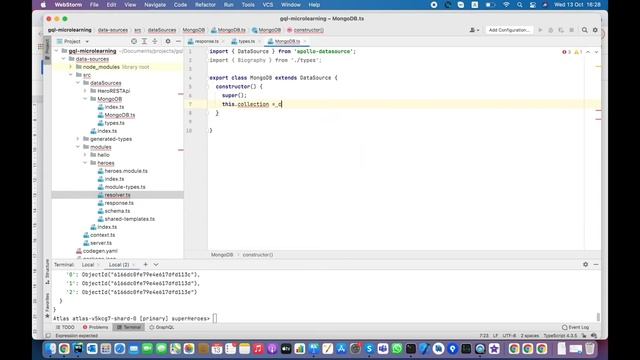Open the Navigate menu
Image resolution: width=640 pixels, height=360 pixels.
(x=155, y=5)
